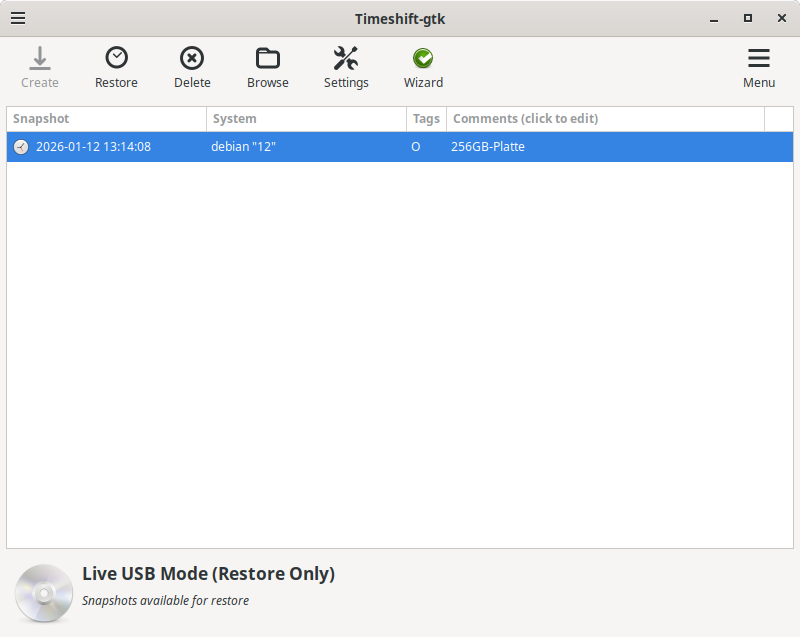This screenshot has height=637, width=800.
Task: Launch the setup Wizard icon
Action: point(423,57)
